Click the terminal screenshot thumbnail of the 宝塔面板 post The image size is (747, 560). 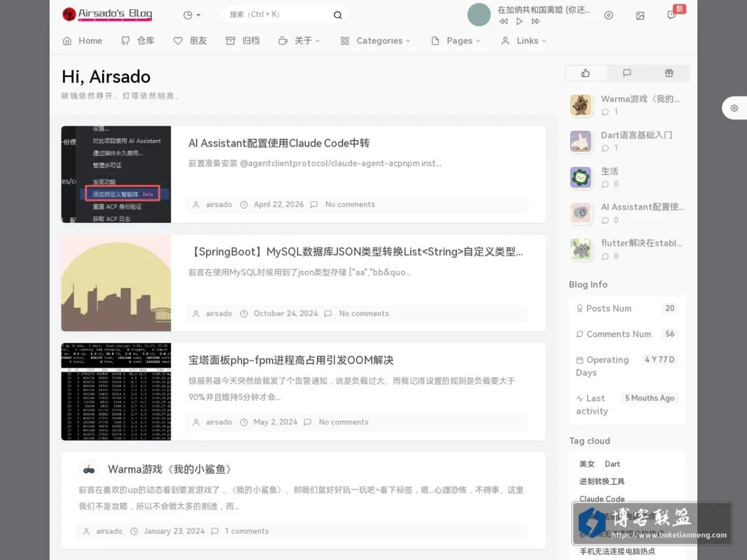(116, 391)
